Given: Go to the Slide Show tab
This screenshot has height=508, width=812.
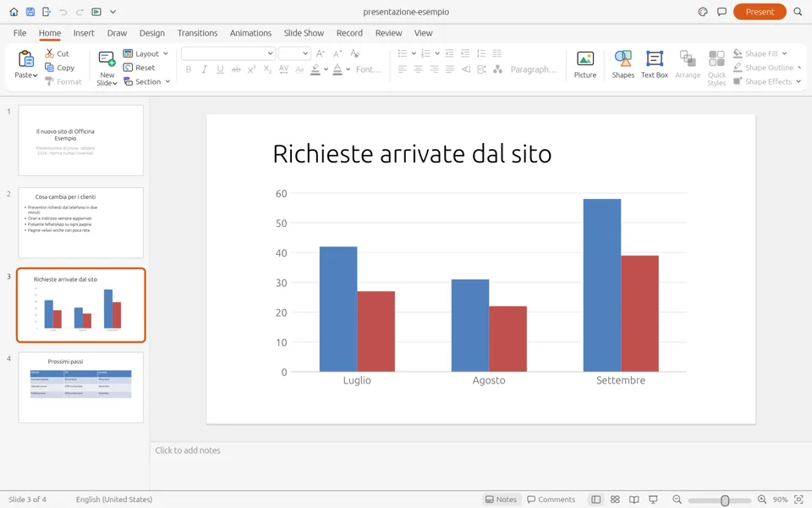Looking at the screenshot, I should [304, 33].
